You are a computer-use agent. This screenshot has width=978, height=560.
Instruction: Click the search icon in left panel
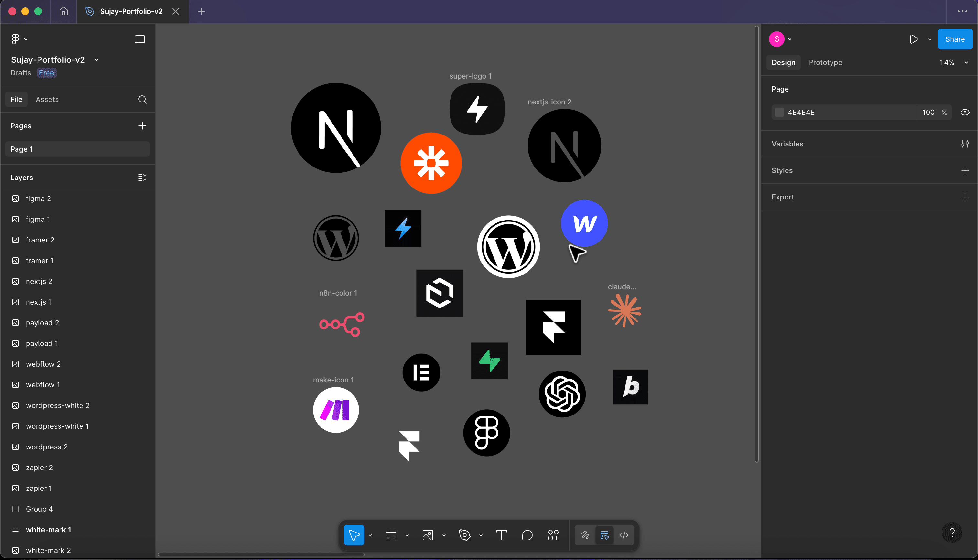click(142, 100)
